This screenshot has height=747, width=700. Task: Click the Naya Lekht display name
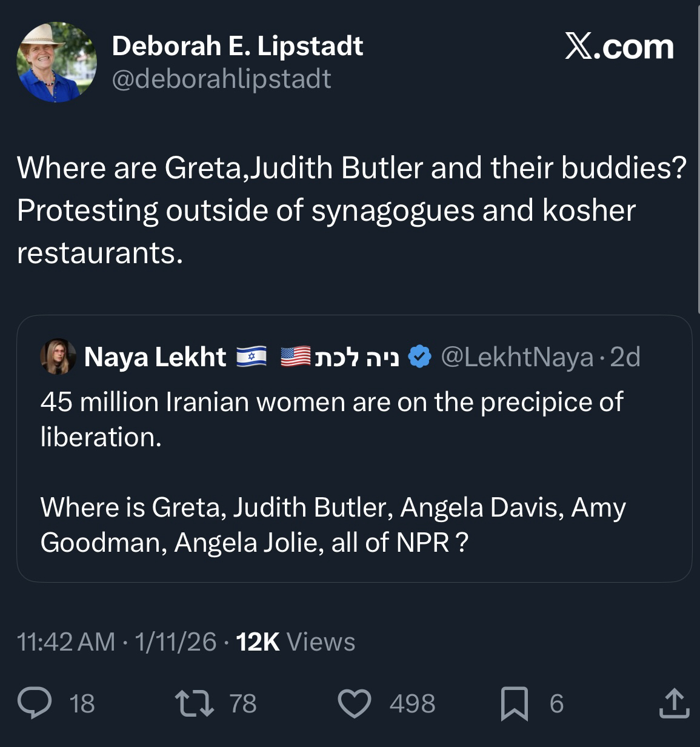155,357
